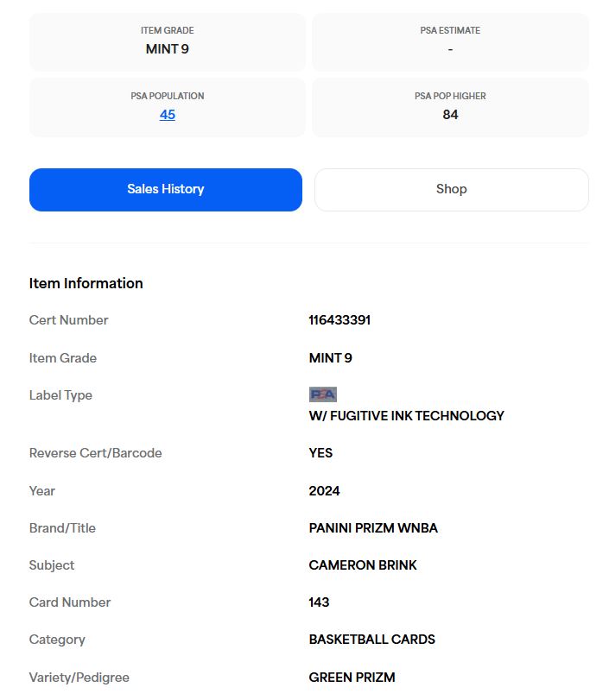This screenshot has height=700, width=609.
Task: Click the Basketball Cards category value
Action: click(371, 640)
